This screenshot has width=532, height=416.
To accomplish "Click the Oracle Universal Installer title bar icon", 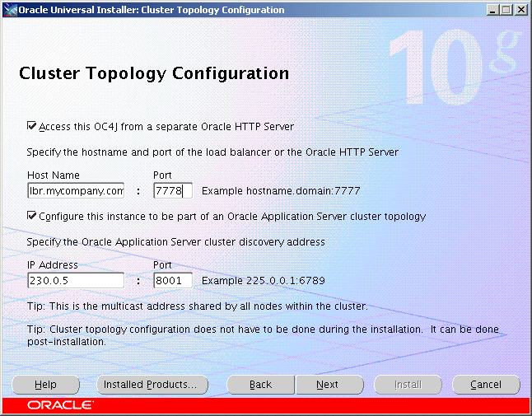I will 10,10.
